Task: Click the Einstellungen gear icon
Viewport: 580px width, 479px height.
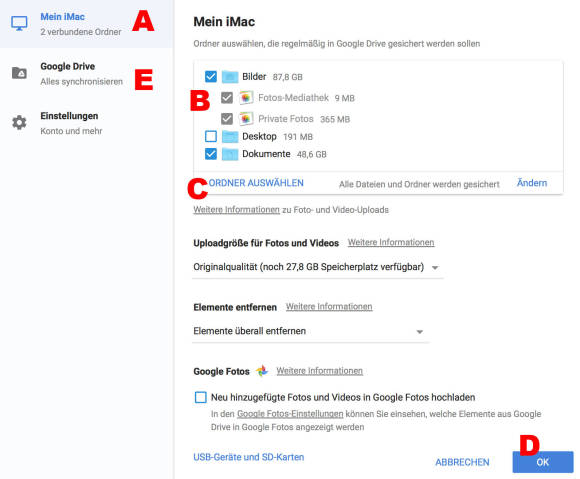Action: pos(19,122)
